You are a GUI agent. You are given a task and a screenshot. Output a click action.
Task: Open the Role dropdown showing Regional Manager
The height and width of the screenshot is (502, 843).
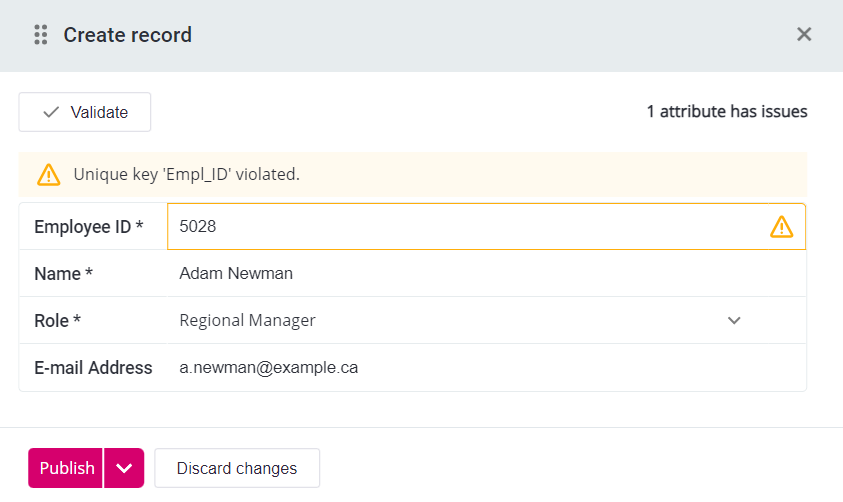[450, 321]
